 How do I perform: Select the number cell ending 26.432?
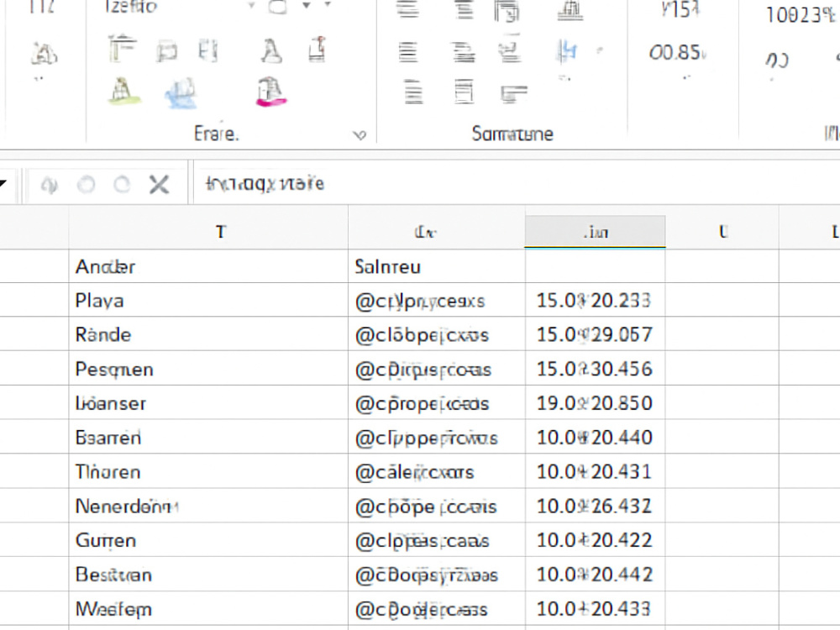click(x=596, y=506)
